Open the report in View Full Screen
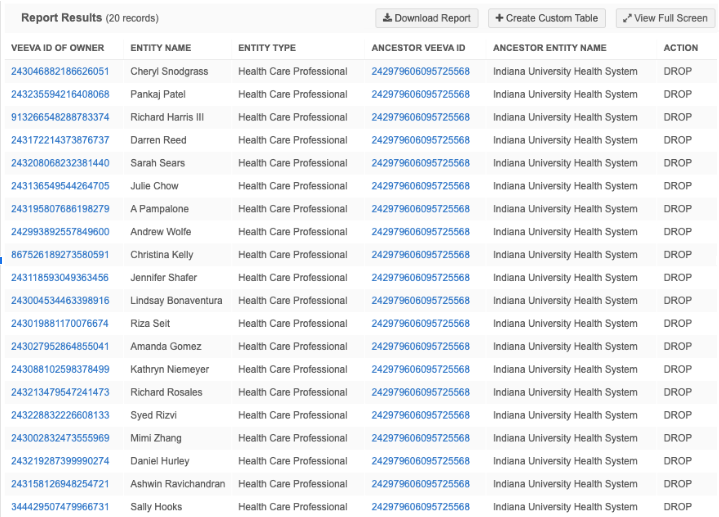The image size is (719, 517). [665, 18]
